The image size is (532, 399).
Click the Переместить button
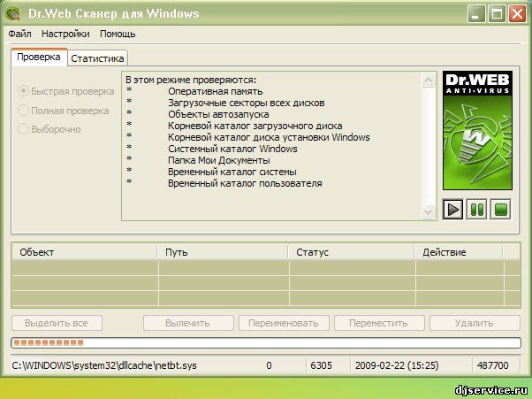[x=377, y=324]
